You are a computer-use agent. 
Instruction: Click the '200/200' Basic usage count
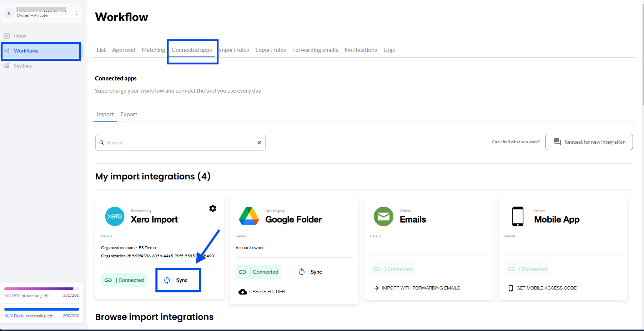(x=71, y=316)
